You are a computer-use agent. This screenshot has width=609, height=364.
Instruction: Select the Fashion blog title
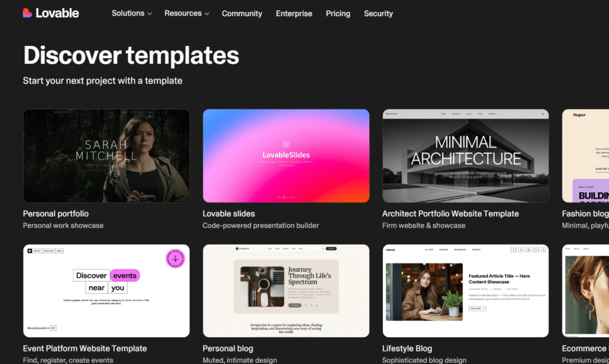585,214
